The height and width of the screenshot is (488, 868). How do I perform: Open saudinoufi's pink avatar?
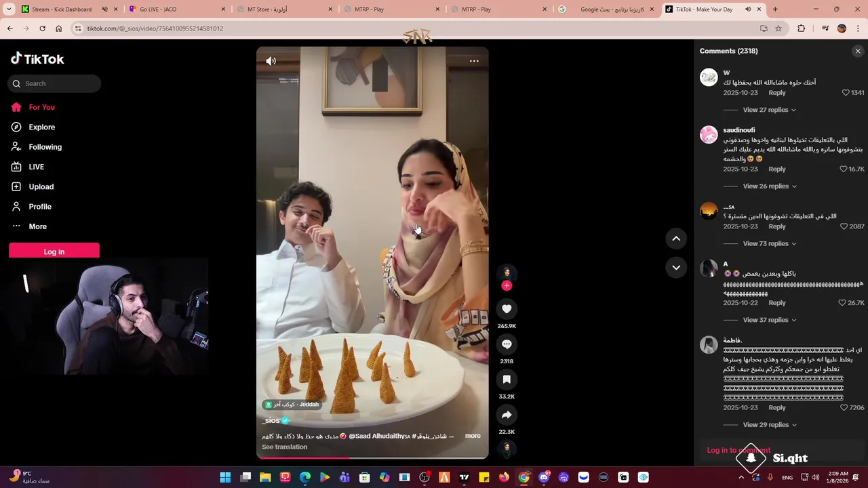tap(709, 135)
